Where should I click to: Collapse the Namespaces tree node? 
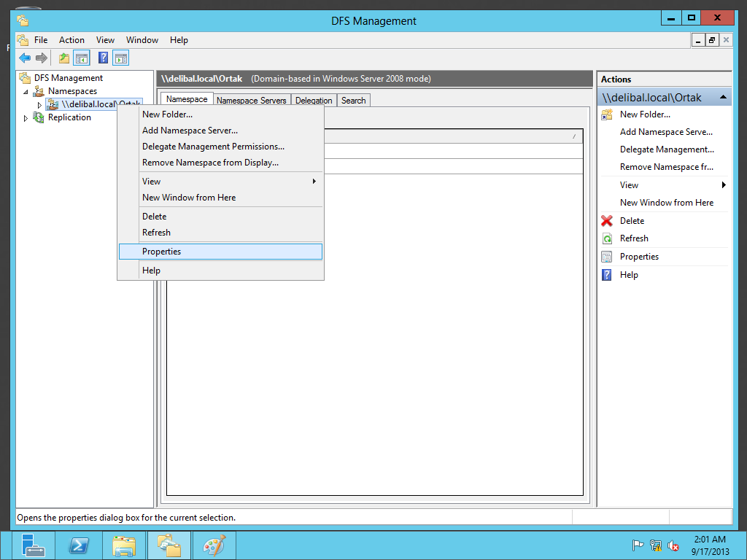pos(27,92)
